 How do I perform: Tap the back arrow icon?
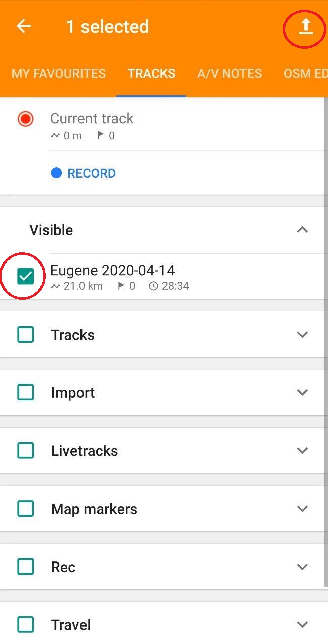(24, 26)
